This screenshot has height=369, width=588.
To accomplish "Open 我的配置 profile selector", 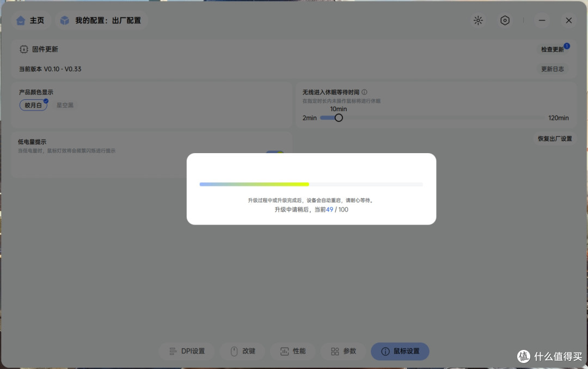I will tap(101, 20).
